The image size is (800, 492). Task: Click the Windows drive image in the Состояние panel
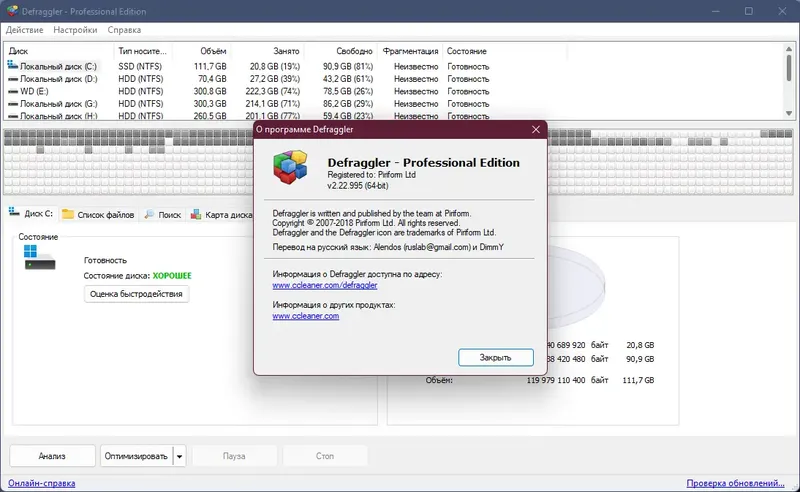(x=39, y=257)
